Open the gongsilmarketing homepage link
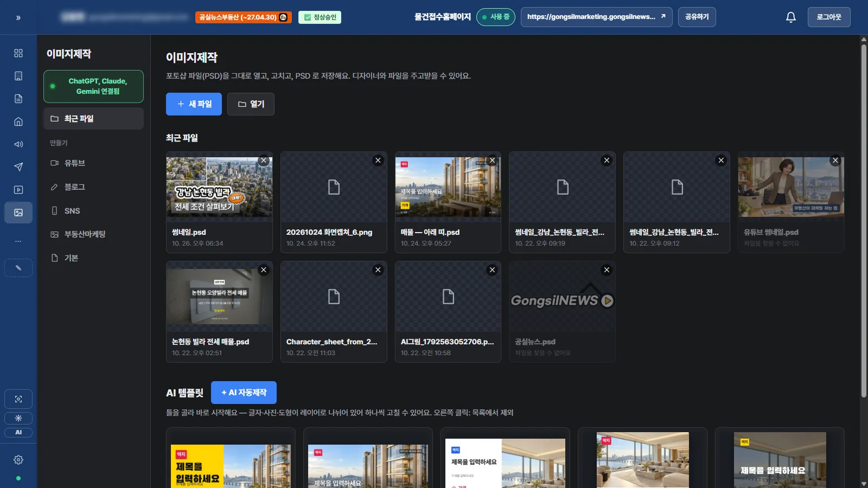The image size is (868, 488). [x=596, y=17]
